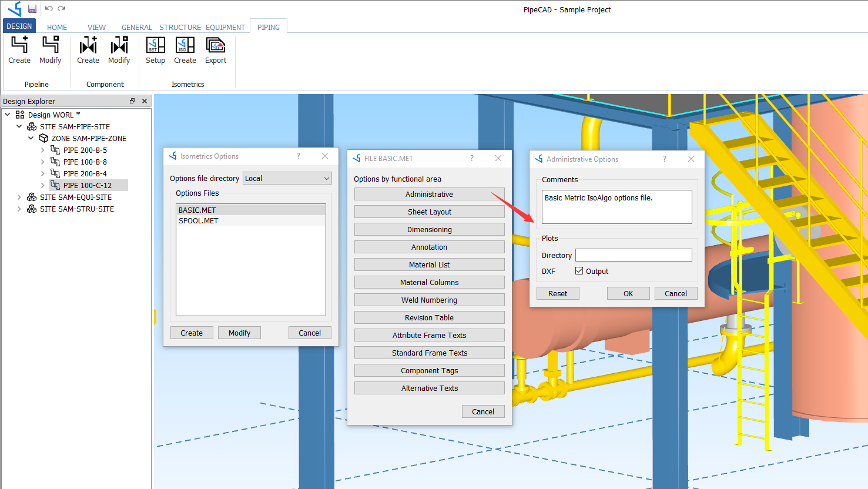The image size is (868, 489).
Task: Click the SITE SAM-EQUI-SITE icon
Action: (x=32, y=197)
